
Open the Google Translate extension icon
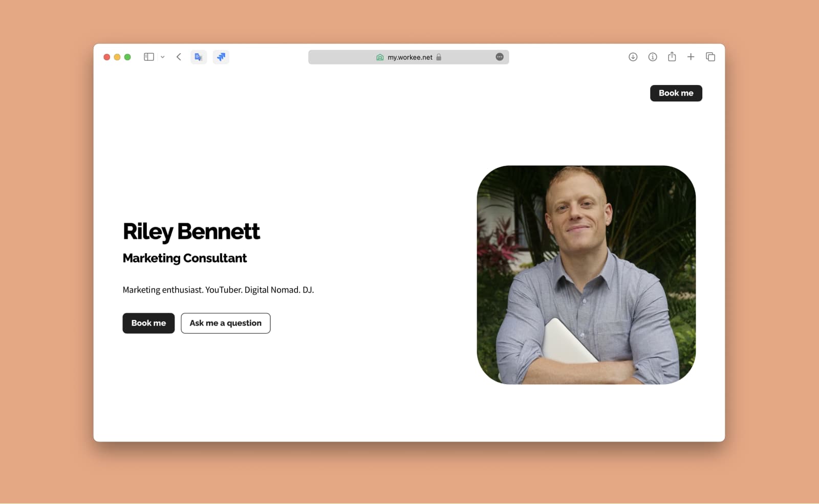[199, 57]
